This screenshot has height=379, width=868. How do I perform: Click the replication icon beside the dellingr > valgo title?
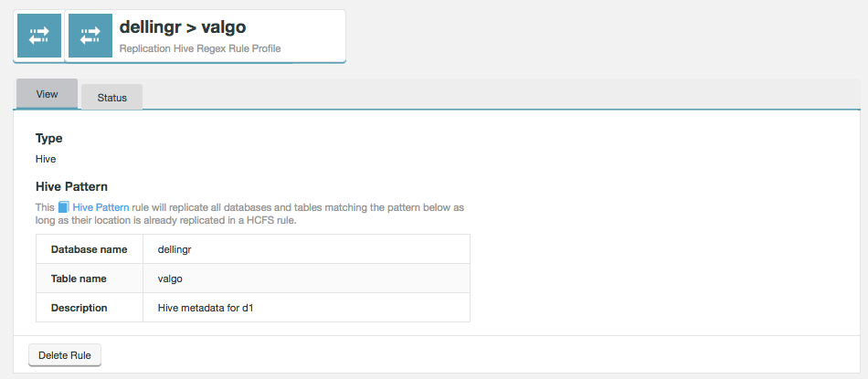point(90,36)
